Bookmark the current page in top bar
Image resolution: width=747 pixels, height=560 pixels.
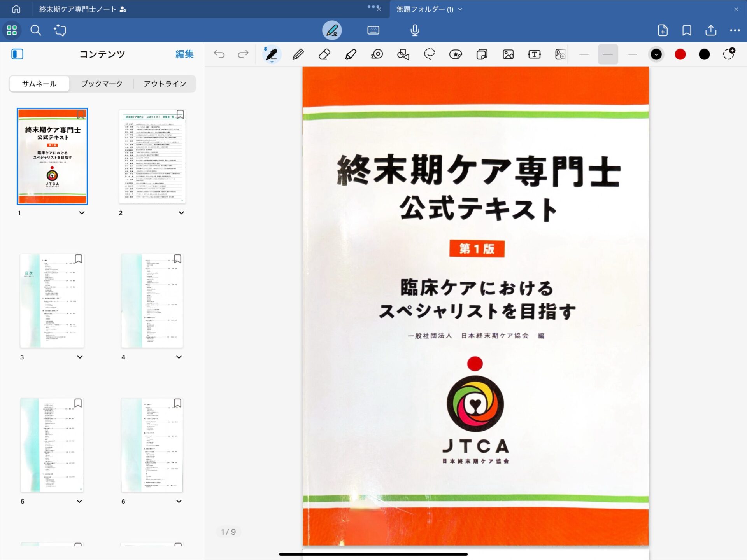click(x=687, y=30)
